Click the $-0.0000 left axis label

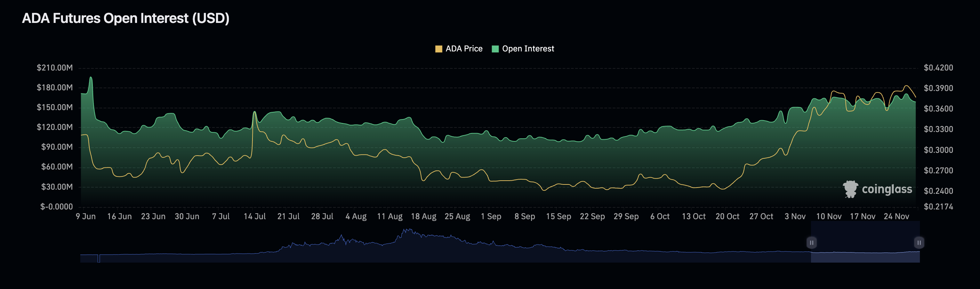(56, 207)
